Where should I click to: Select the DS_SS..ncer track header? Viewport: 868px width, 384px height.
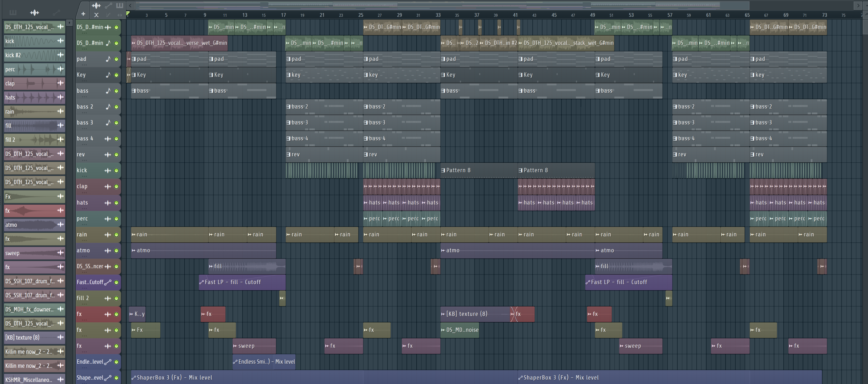(98, 266)
